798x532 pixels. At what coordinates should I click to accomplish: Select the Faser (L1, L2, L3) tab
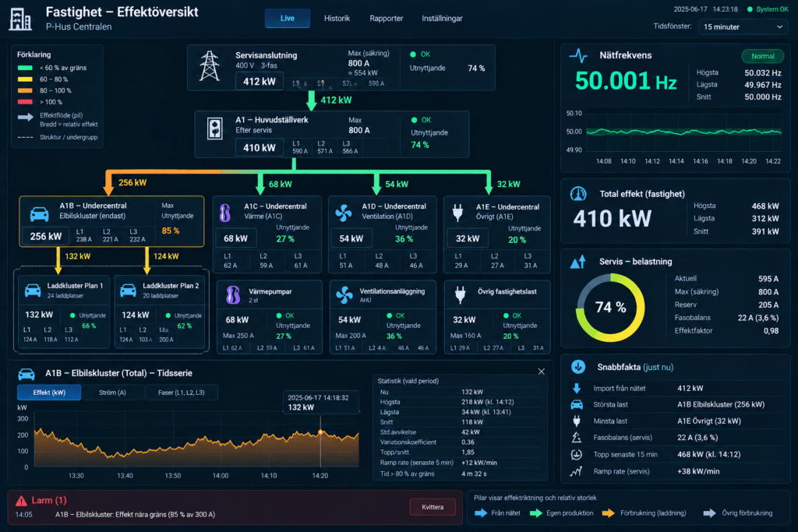182,393
